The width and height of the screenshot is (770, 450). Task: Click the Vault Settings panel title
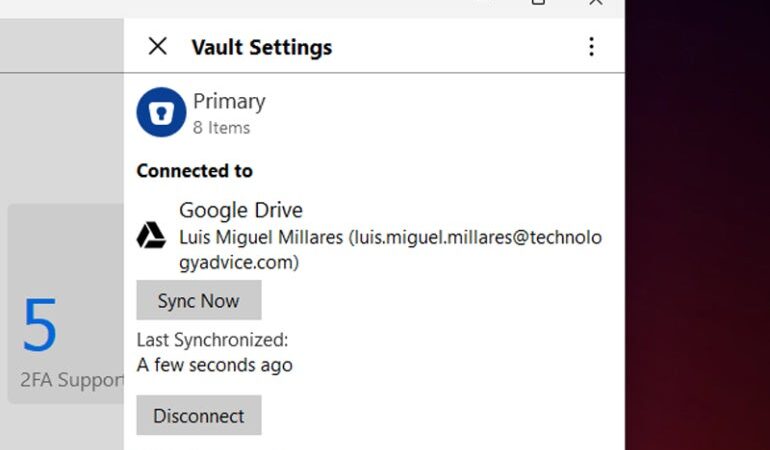click(261, 47)
